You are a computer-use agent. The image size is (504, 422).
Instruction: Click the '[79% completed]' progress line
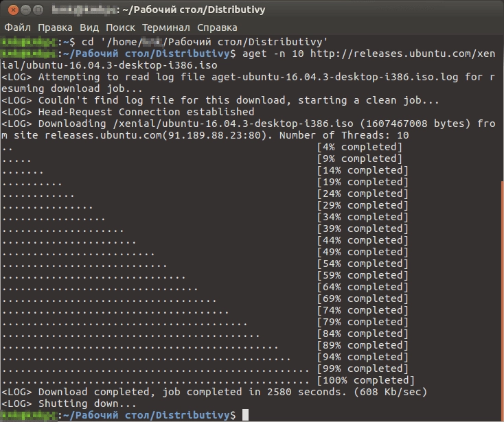point(205,322)
